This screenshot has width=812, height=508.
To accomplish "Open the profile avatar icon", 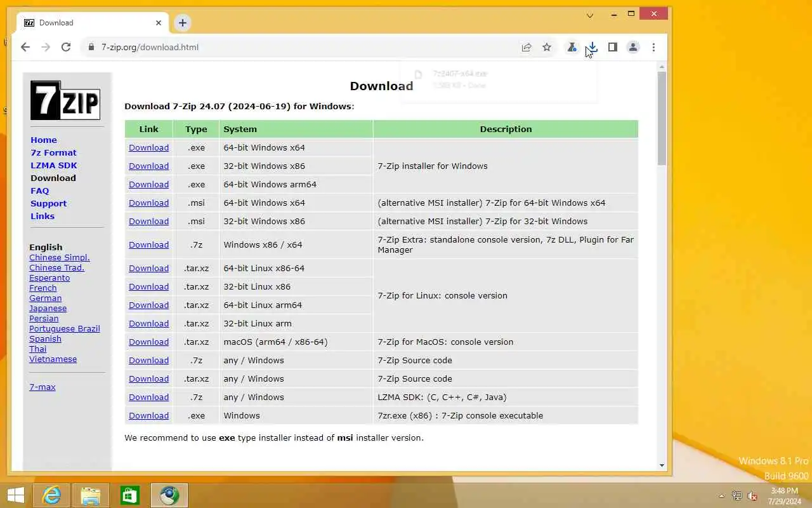I will [x=633, y=47].
